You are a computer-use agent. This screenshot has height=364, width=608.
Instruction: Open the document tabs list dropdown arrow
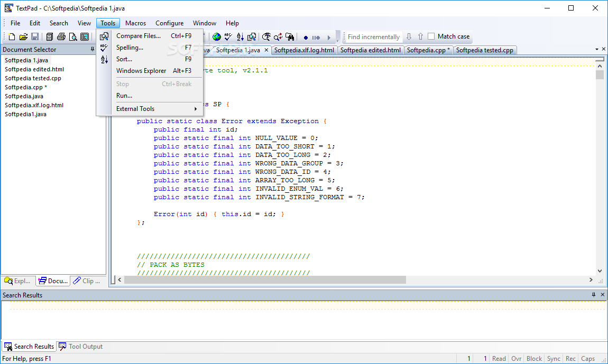point(595,50)
